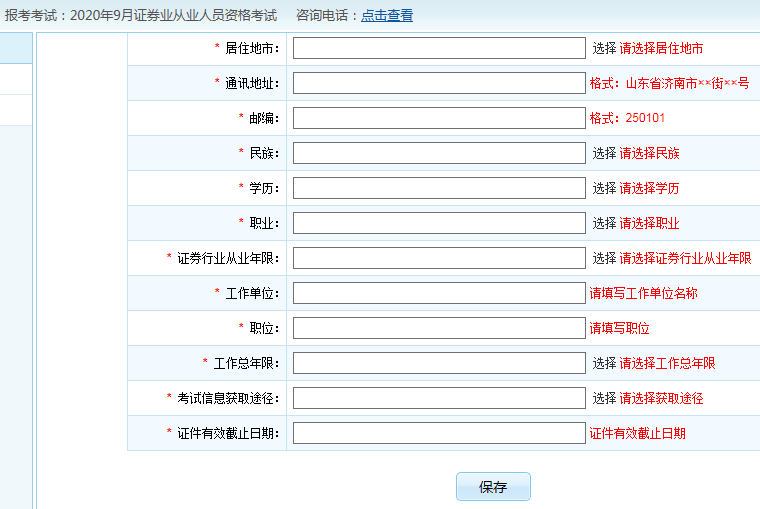Click the 点击查看 consultation phone link
Viewport: 760px width, 509px height.
386,15
